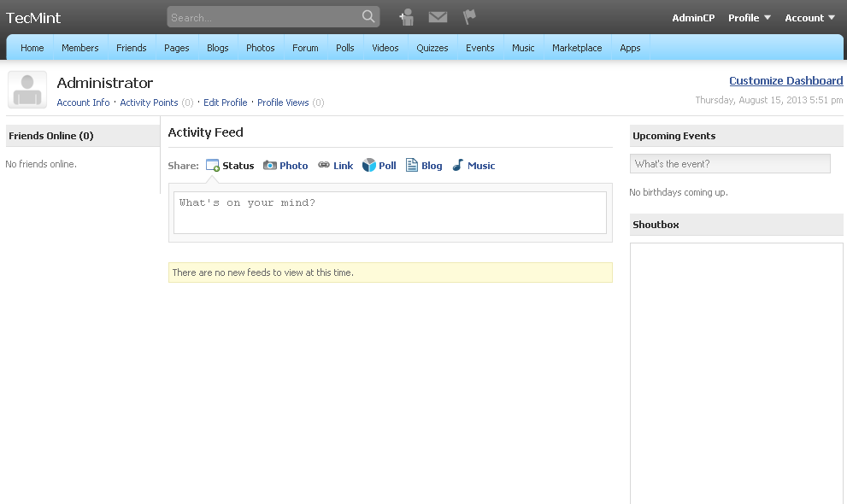
Task: Focus the "What's on your mind?" text box
Action: coord(390,213)
